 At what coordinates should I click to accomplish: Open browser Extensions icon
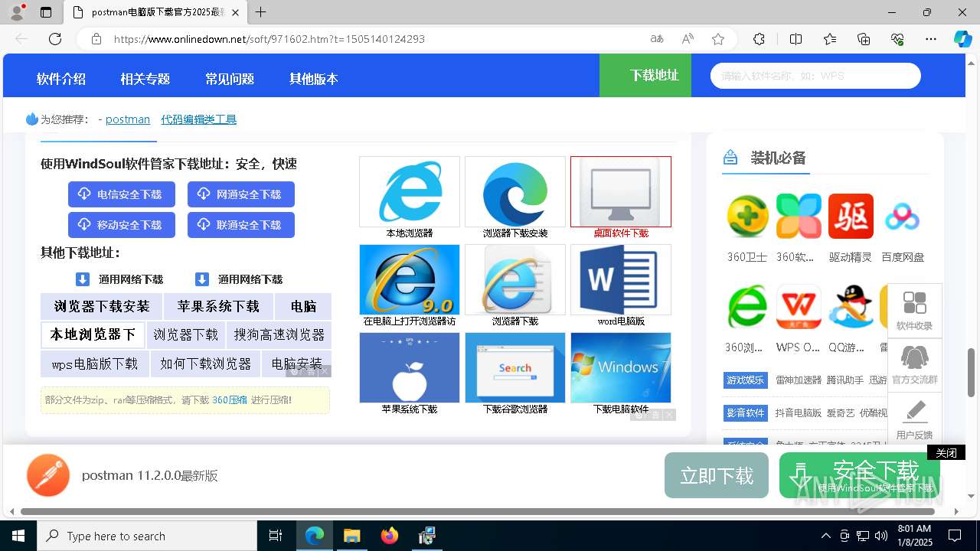[759, 39]
